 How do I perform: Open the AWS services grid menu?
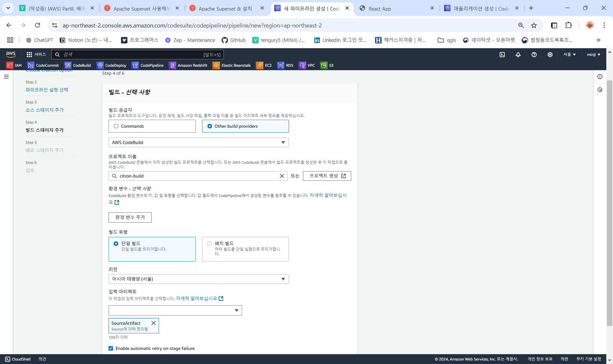coord(29,55)
